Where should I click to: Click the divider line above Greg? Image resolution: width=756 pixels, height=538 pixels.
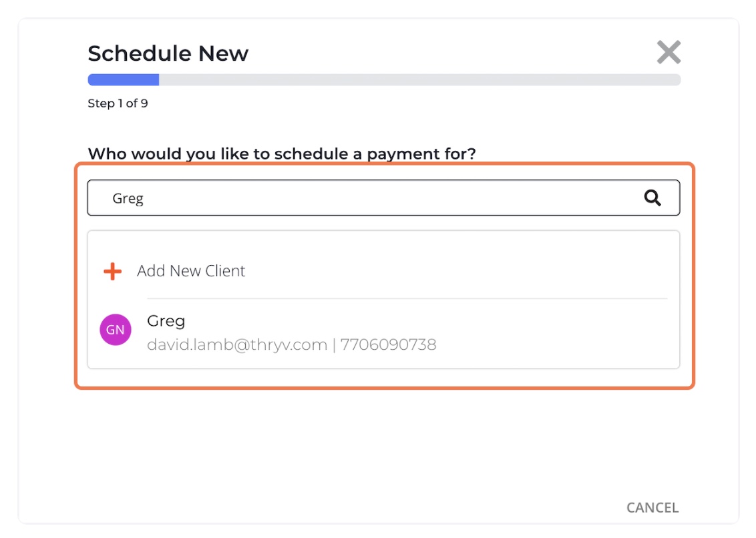point(406,298)
